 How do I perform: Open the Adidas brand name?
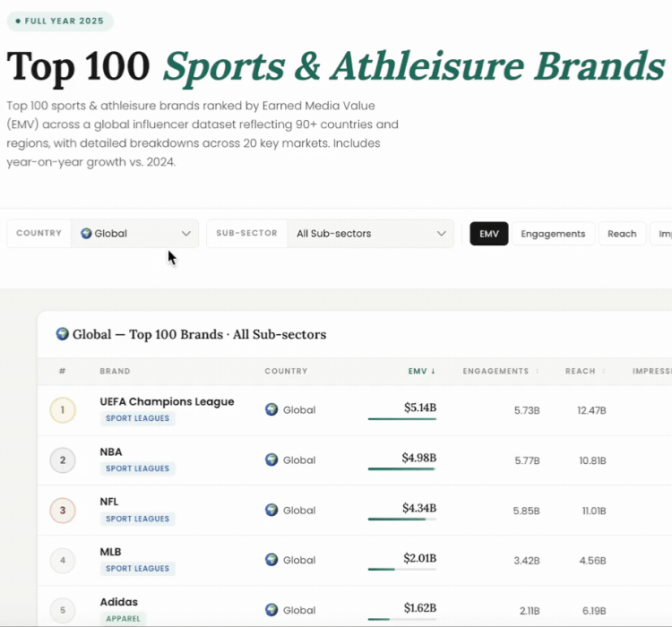pyautogui.click(x=118, y=602)
